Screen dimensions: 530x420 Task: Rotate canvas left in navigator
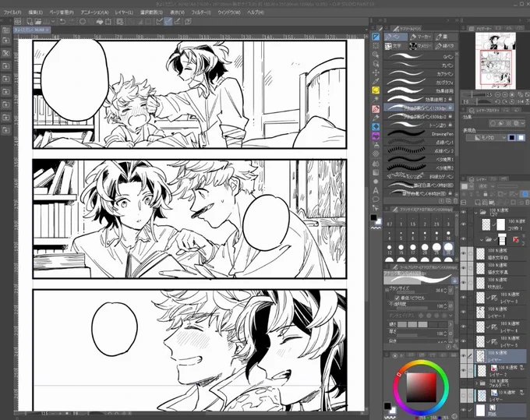pos(497,102)
